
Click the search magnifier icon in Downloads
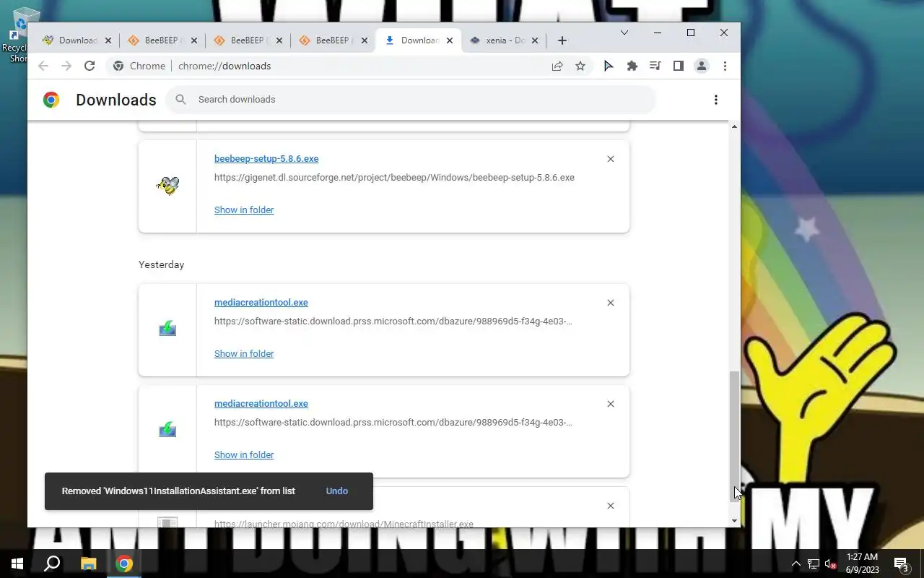point(181,99)
